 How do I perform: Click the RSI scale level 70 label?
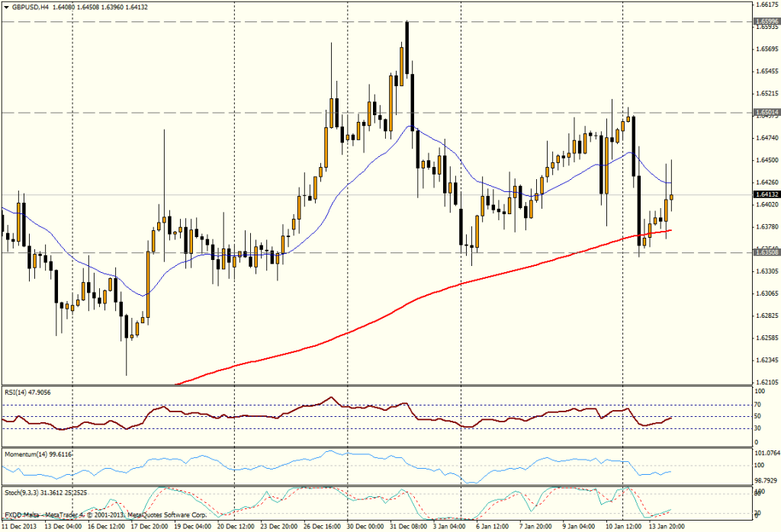tap(759, 405)
